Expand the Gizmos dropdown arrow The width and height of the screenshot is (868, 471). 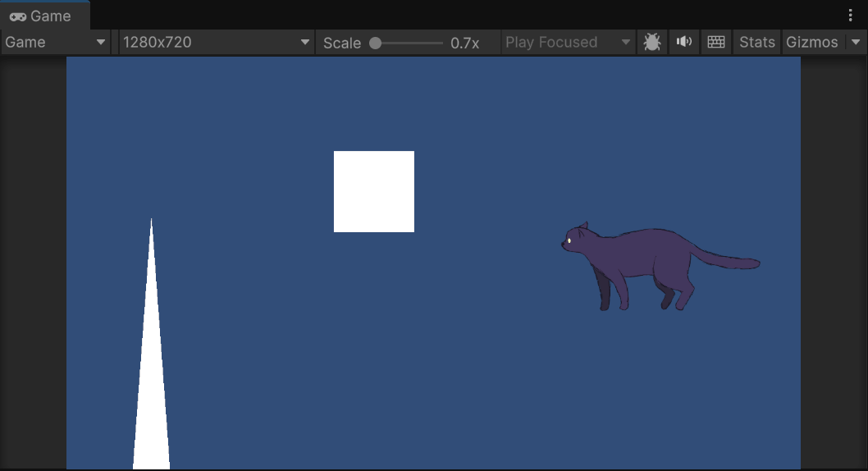856,43
